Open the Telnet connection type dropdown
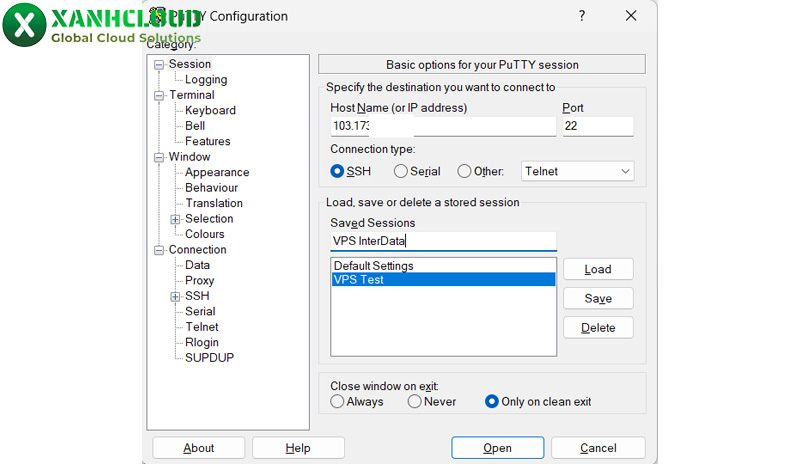The width and height of the screenshot is (800, 464). click(577, 171)
